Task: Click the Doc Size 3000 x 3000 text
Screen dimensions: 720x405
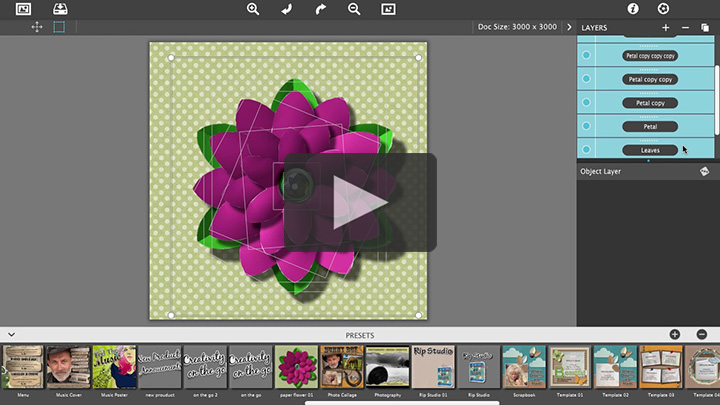Action: click(x=517, y=27)
